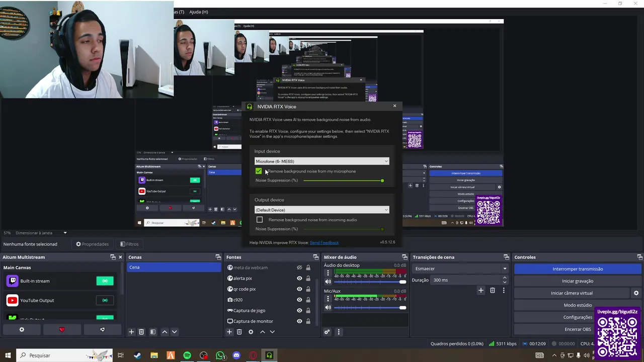Screen dimensions: 644x362
Task: Add a new source in Fontes panel
Action: (x=229, y=332)
